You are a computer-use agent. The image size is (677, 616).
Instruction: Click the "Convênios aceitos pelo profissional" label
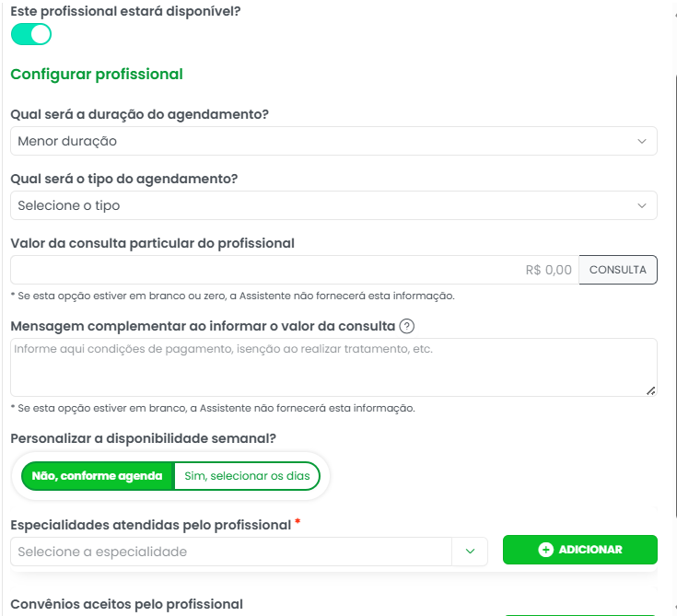(126, 604)
